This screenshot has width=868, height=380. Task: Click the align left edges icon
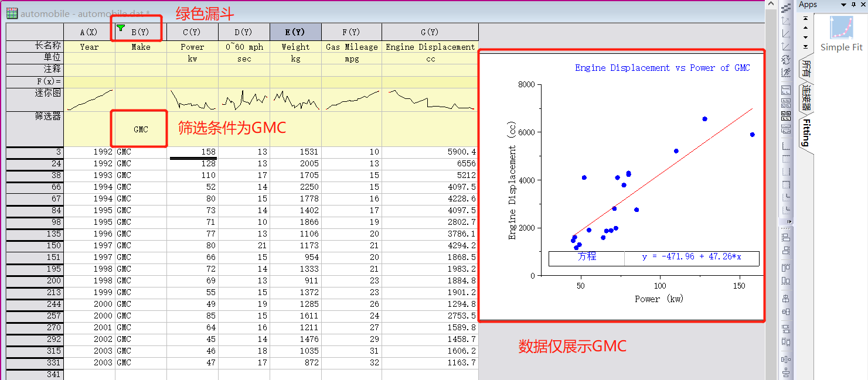click(x=786, y=237)
